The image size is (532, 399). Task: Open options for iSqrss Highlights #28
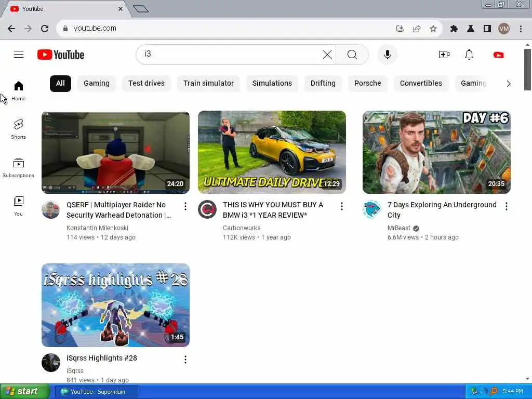[185, 360]
